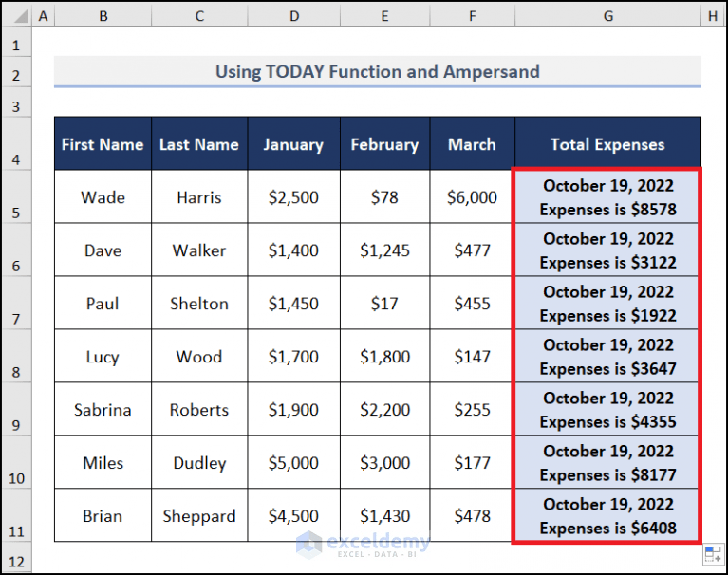Select row 6 header
The image size is (728, 575).
point(16,250)
